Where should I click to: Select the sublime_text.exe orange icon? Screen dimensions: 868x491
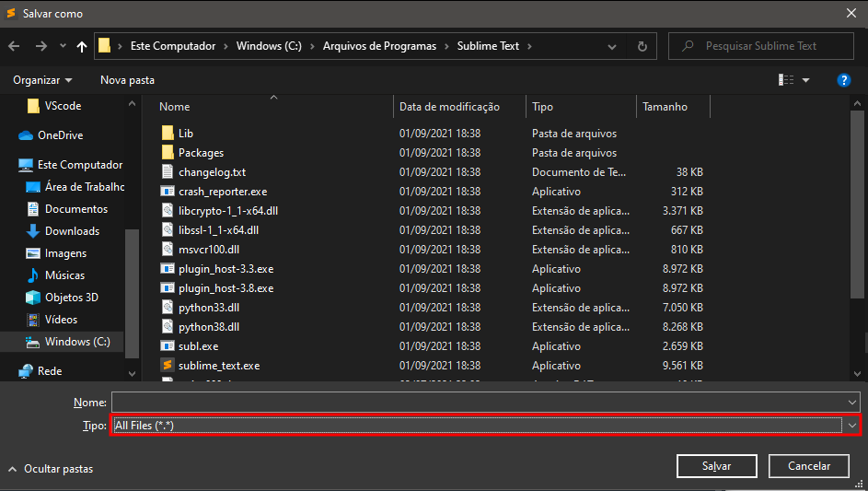tap(168, 365)
